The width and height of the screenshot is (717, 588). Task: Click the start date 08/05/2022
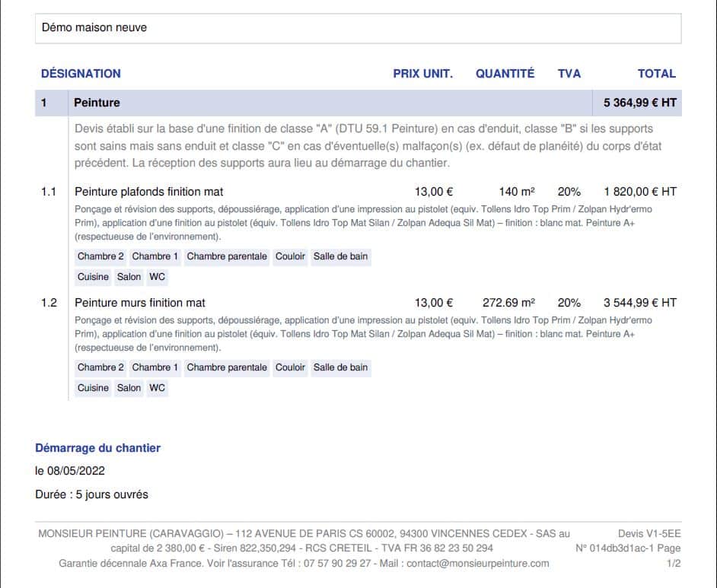pyautogui.click(x=72, y=471)
